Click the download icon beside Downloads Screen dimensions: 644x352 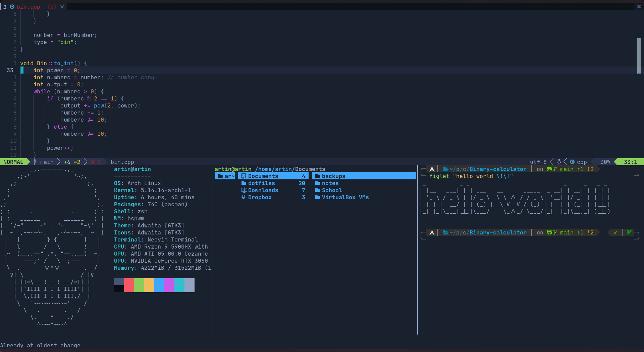[244, 190]
